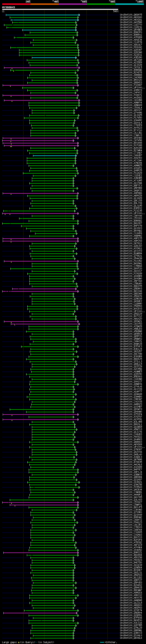Select label UniRef100_Q70E74

point(131,610)
